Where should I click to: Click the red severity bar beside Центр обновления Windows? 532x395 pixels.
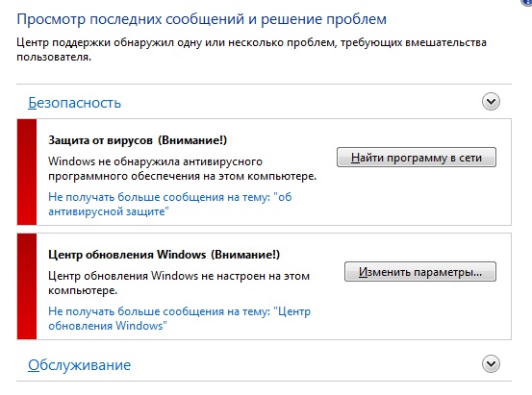coord(27,286)
